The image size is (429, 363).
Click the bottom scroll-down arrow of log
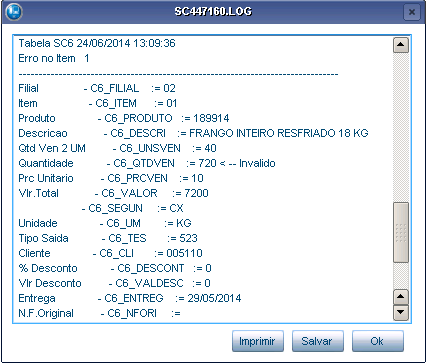[401, 313]
